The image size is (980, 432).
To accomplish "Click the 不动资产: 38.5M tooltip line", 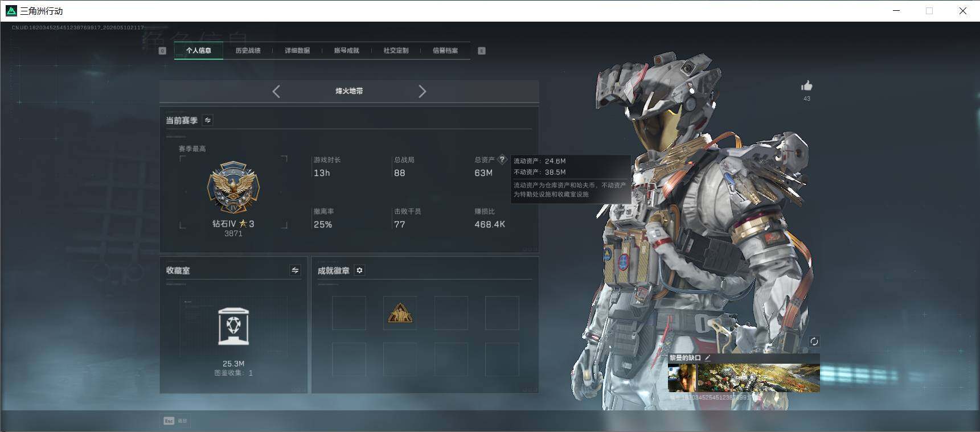I will [x=540, y=172].
